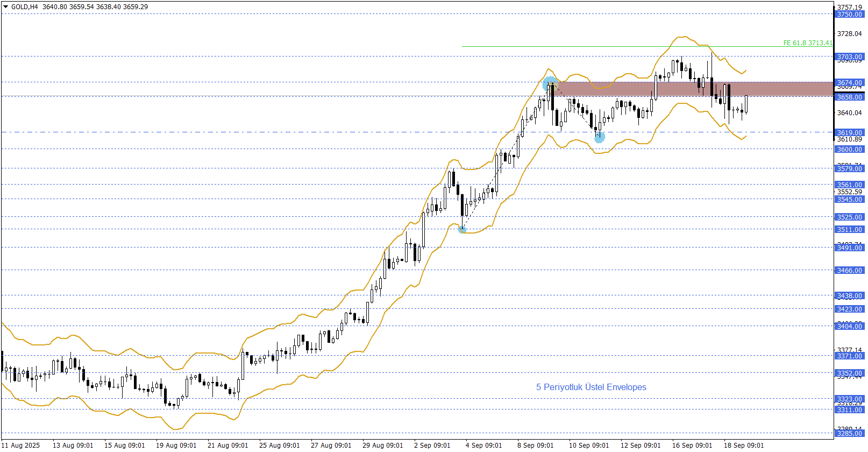Click the 18 Sep 09:01 date label
The image size is (868, 452).
coord(744,446)
